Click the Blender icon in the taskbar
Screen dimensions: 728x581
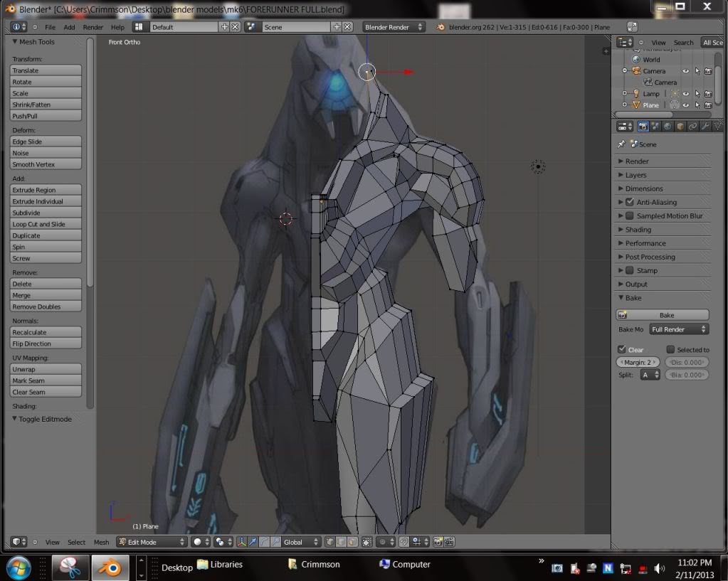110,566
